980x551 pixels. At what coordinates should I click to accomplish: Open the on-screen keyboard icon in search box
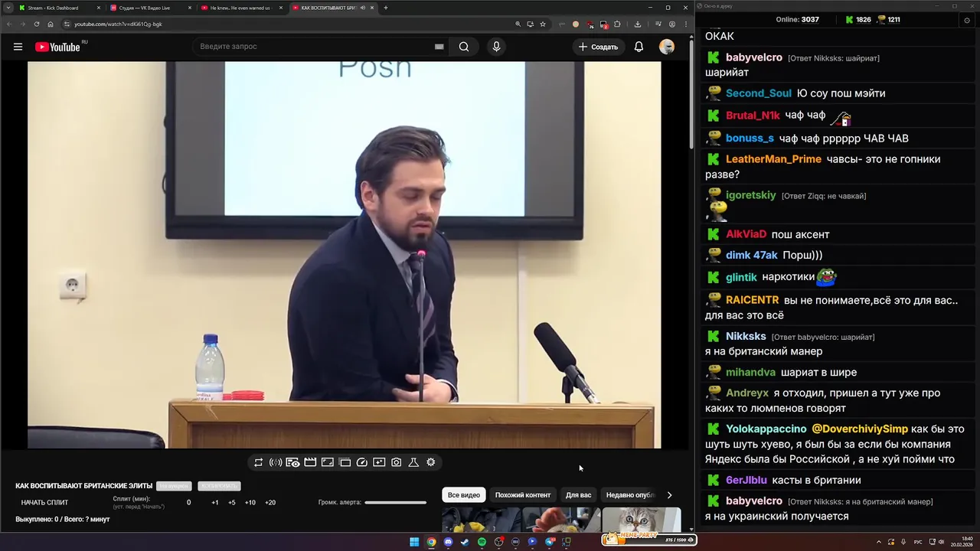(x=439, y=47)
